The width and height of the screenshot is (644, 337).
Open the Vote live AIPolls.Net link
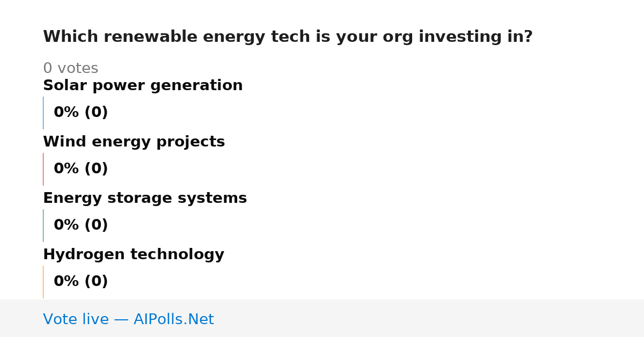128,319
